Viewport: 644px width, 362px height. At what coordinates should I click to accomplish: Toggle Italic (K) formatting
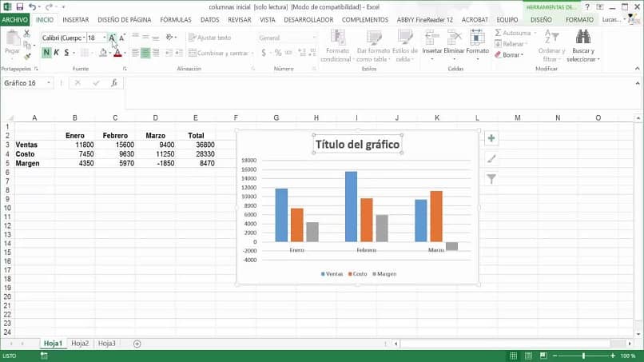[x=57, y=53]
